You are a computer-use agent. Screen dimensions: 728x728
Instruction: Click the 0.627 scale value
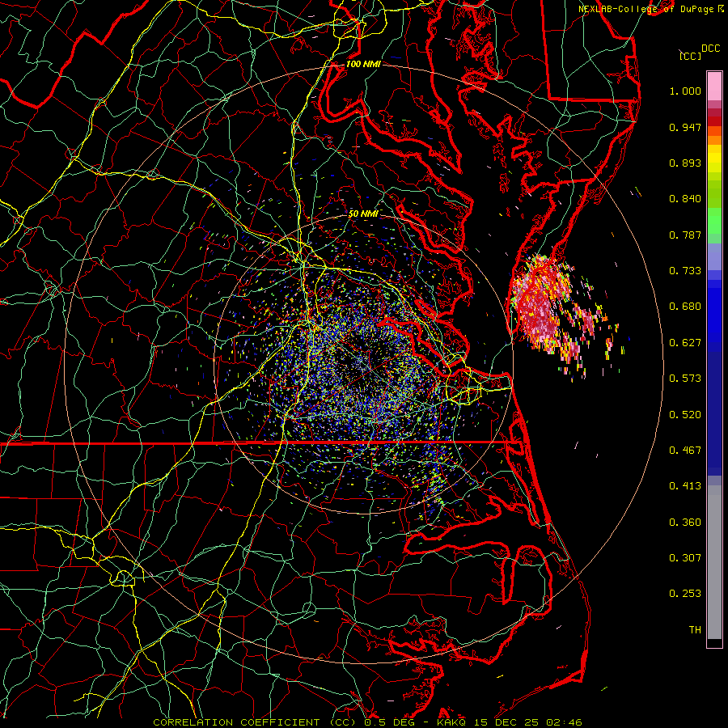click(x=685, y=343)
